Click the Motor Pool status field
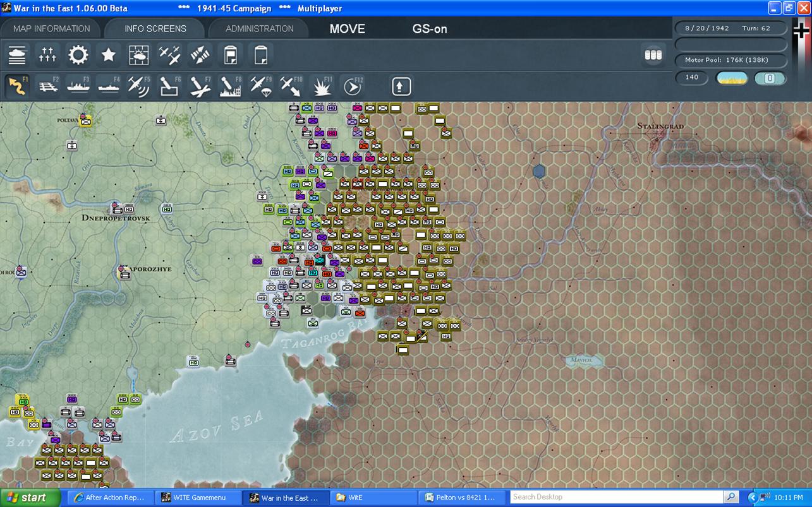The width and height of the screenshot is (812, 507). click(x=731, y=61)
